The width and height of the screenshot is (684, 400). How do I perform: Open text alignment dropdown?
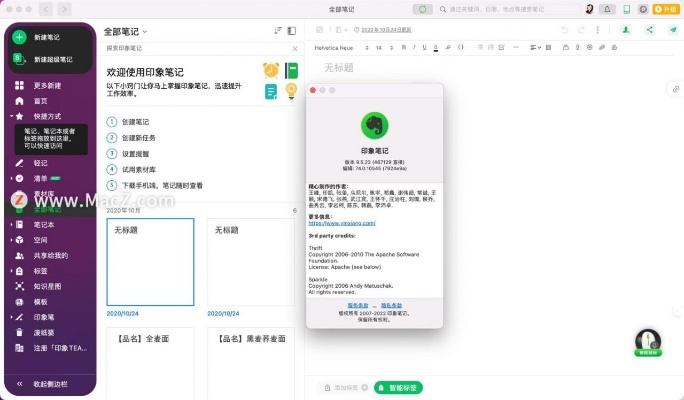pos(535,48)
